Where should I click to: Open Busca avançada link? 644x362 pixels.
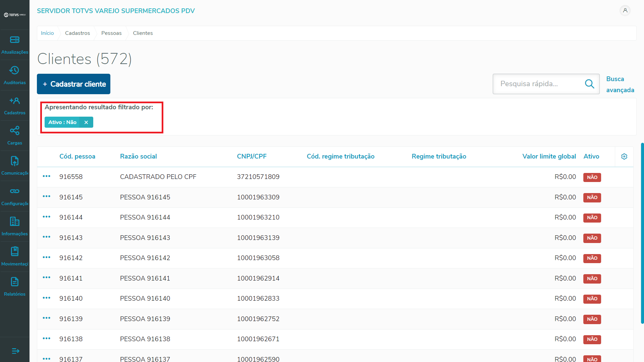[620, 84]
